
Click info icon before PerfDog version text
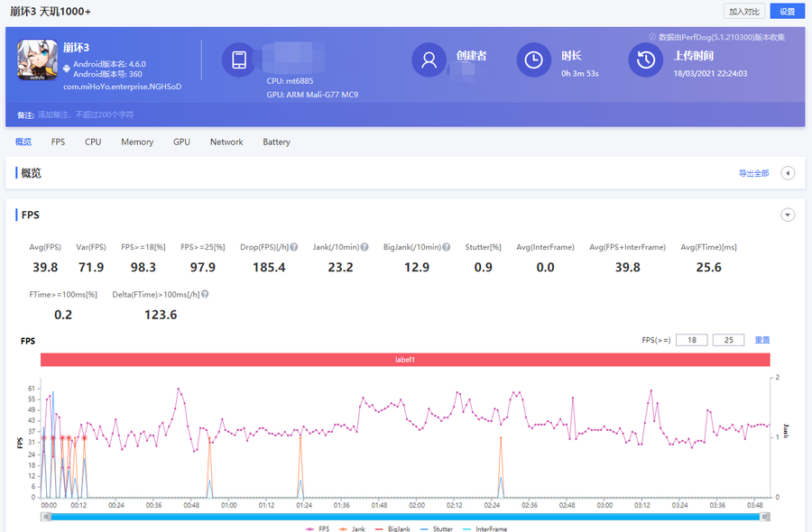[x=652, y=37]
